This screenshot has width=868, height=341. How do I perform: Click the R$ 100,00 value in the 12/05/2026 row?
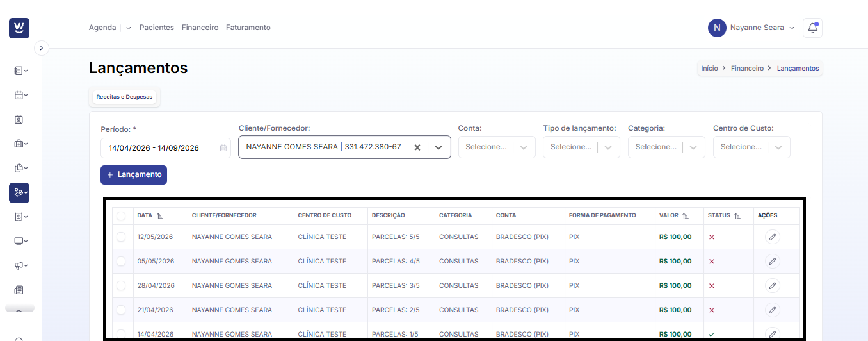[675, 237]
